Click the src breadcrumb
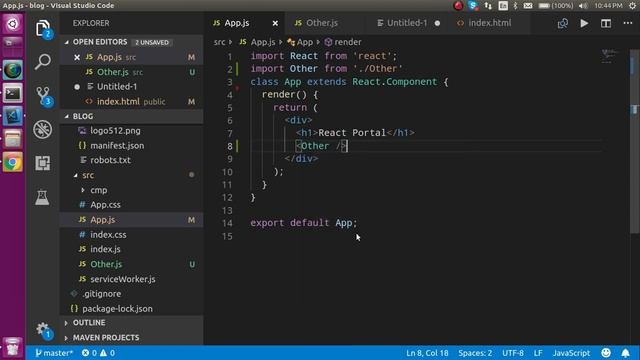Viewport: 640px width, 360px height. [x=220, y=42]
